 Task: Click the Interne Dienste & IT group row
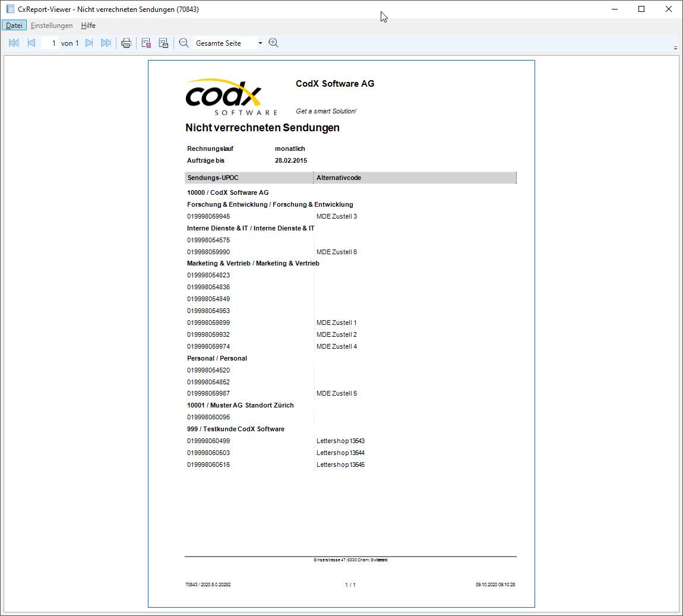(x=251, y=228)
